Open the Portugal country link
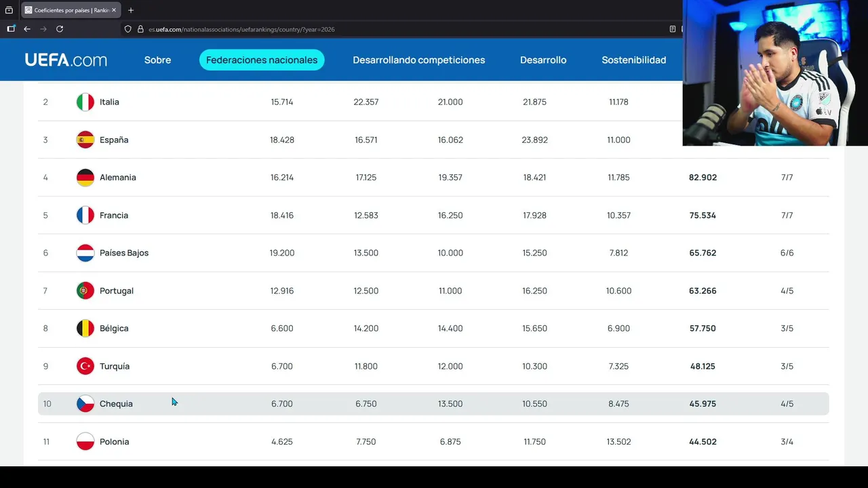 point(117,291)
